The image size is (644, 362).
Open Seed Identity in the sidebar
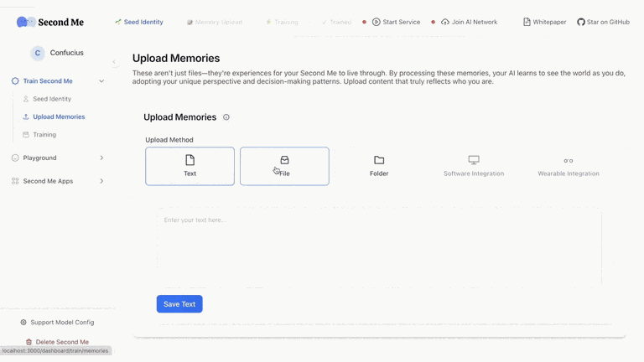(x=52, y=99)
